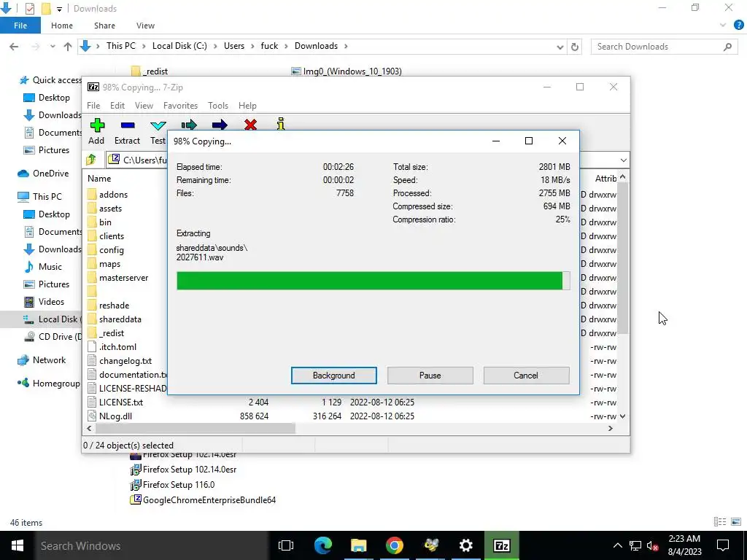747x560 pixels.
Task: Open the 7-Zip Tools menu
Action: (x=217, y=106)
